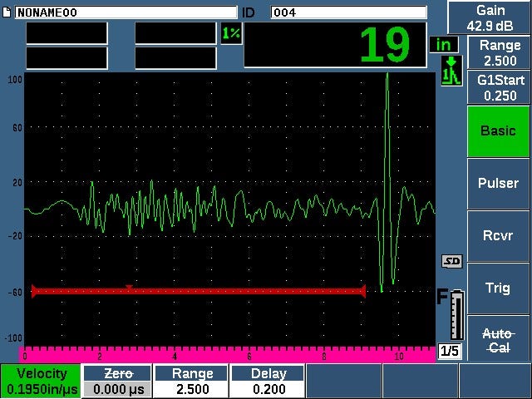Open the Basic menu
Image resolution: width=532 pixels, height=399 pixels.
(498, 131)
